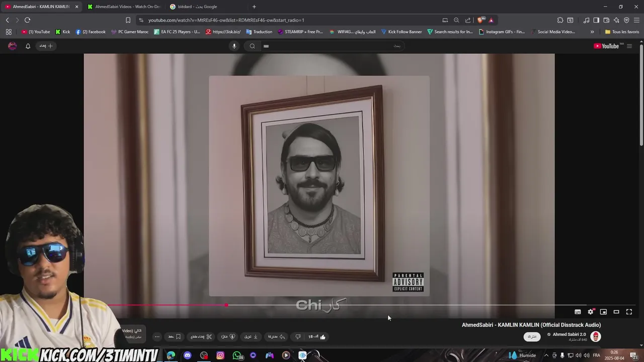Bookmark this page icon

point(128,20)
